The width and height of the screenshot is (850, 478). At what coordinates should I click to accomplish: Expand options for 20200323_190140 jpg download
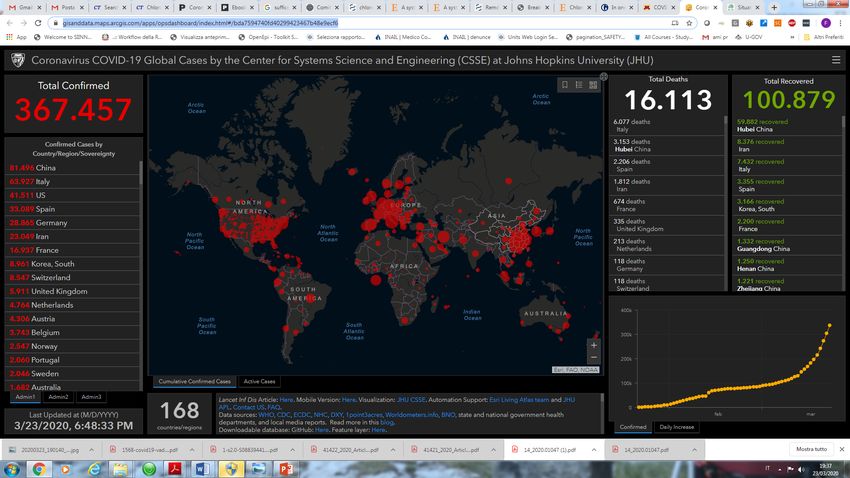click(x=91, y=450)
